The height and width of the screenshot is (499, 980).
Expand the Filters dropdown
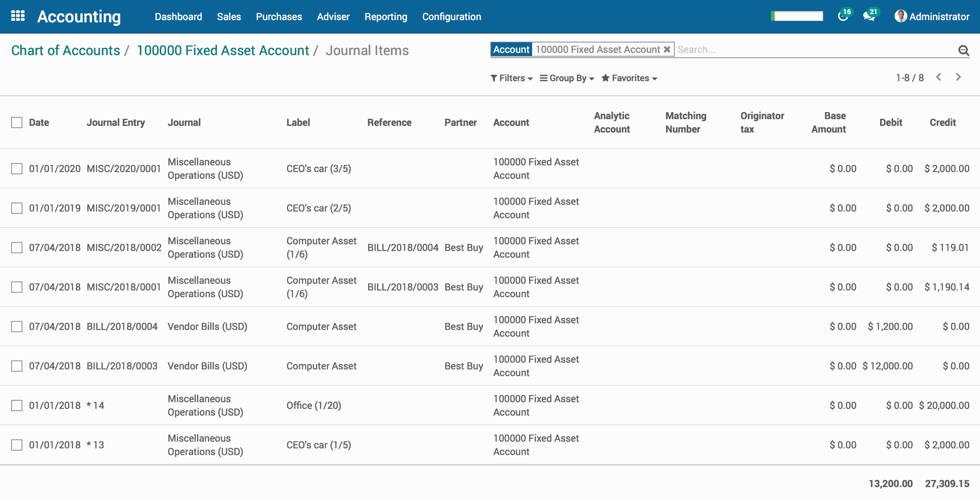pyautogui.click(x=512, y=78)
